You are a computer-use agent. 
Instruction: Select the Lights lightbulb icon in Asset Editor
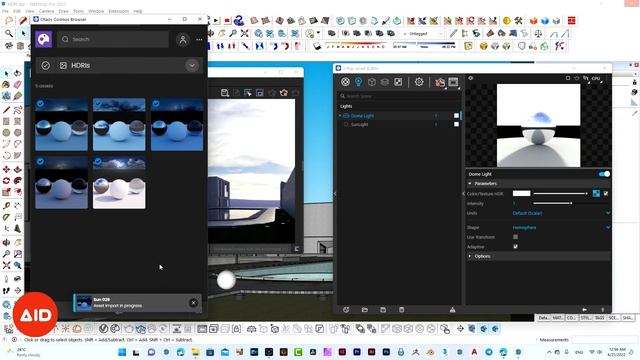358,82
